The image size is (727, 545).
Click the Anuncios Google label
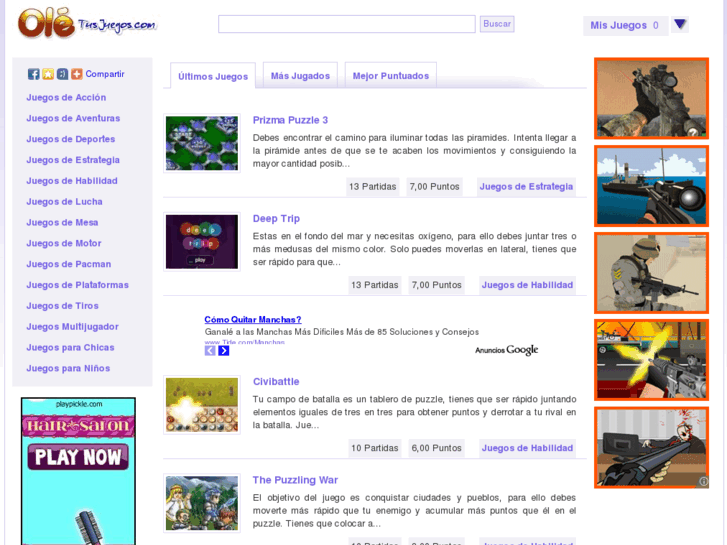(x=506, y=350)
